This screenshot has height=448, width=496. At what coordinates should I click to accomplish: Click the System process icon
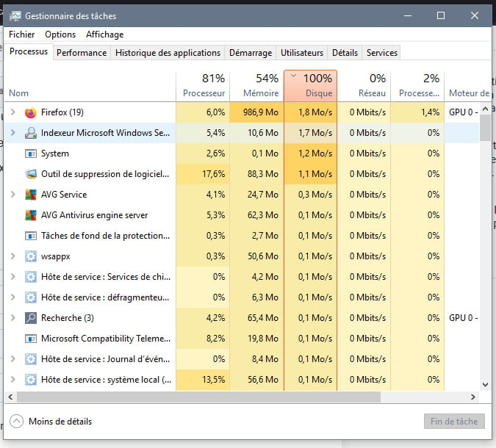(31, 153)
